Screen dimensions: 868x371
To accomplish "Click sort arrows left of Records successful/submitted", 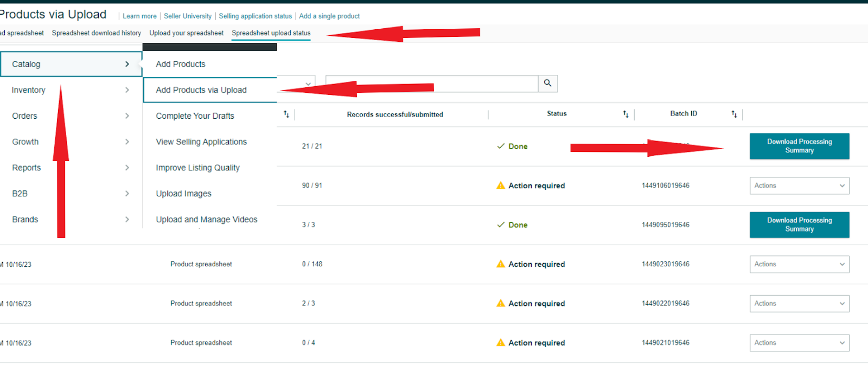I will (x=286, y=114).
